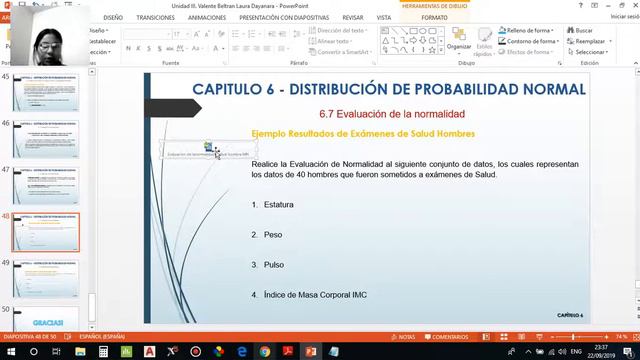Screen dimensions: 640x360
Task: Open font size dropdown
Action: 187,34
